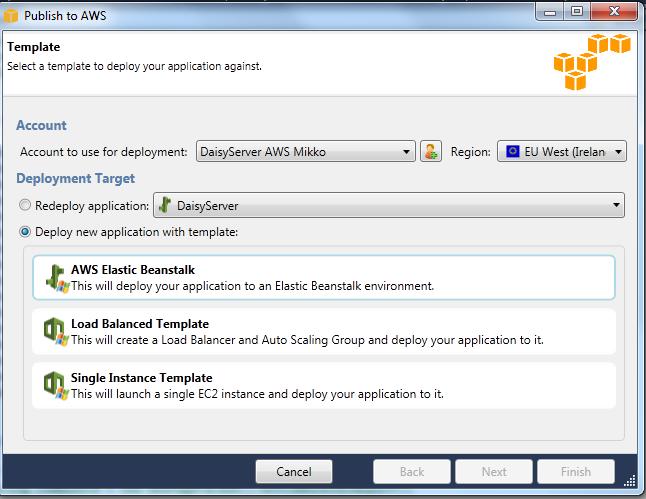Maximize the Publish to AWS window
The image size is (646, 499).
(x=577, y=11)
